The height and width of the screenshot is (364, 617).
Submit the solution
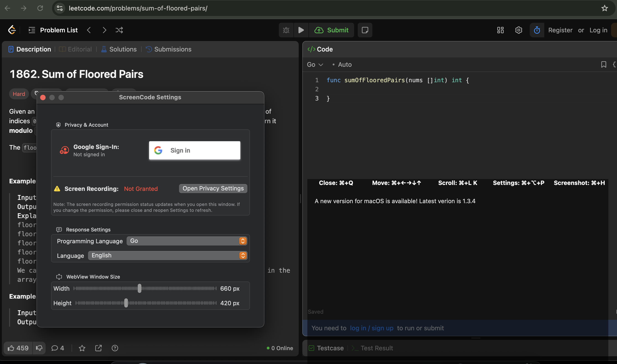click(332, 30)
